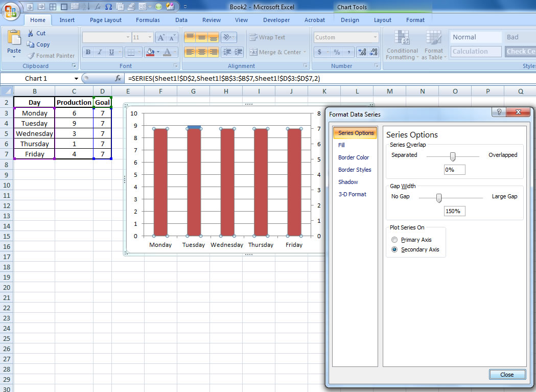Click the Gap Width slider handle

click(438, 198)
